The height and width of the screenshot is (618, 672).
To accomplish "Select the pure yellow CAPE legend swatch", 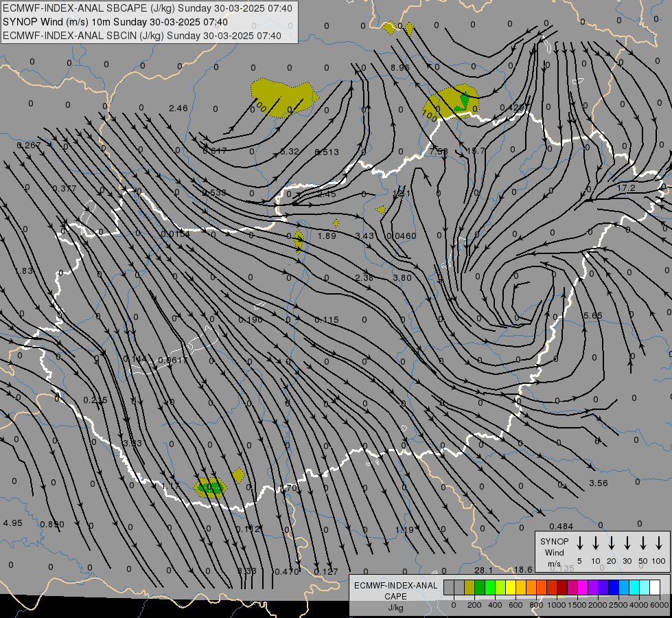I will (x=511, y=588).
